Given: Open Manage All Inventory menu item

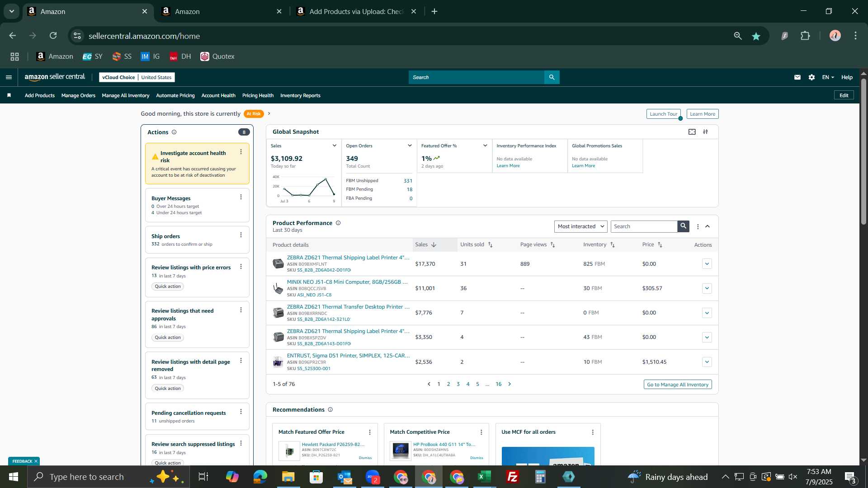Looking at the screenshot, I should [126, 95].
